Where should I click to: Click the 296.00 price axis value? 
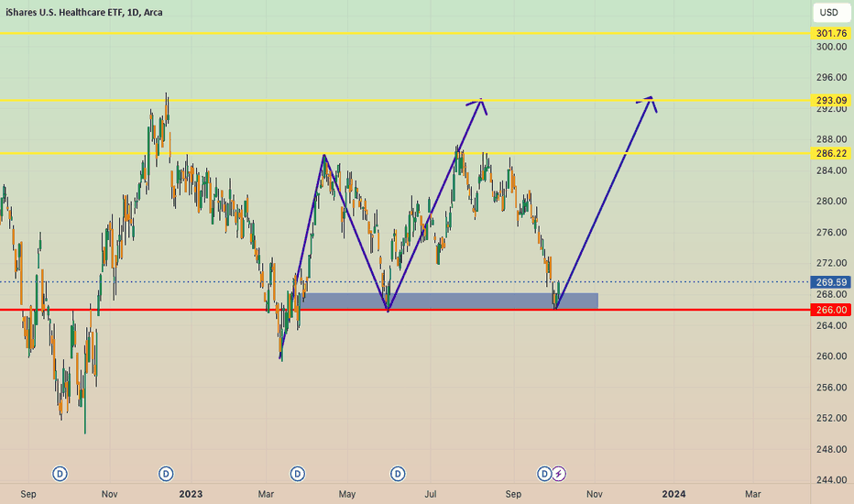(831, 77)
